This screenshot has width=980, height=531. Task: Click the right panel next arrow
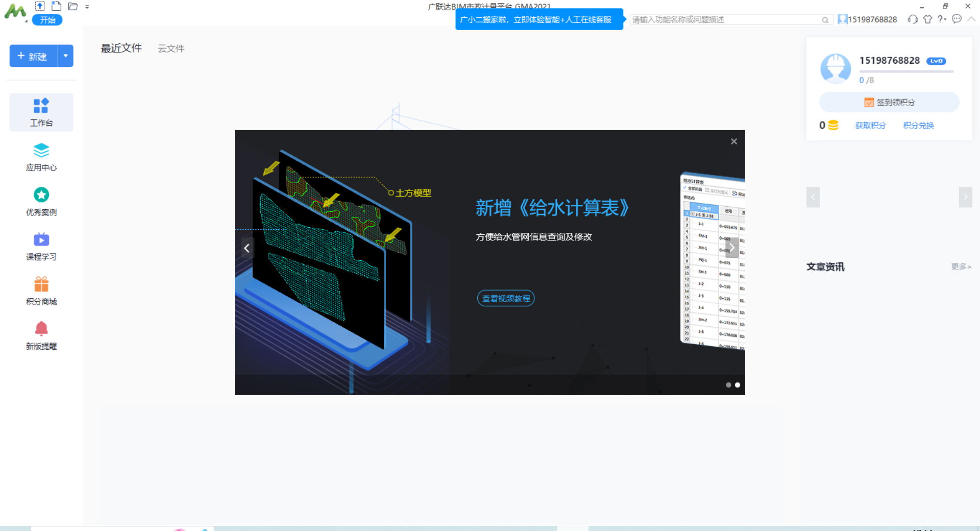pyautogui.click(x=965, y=197)
